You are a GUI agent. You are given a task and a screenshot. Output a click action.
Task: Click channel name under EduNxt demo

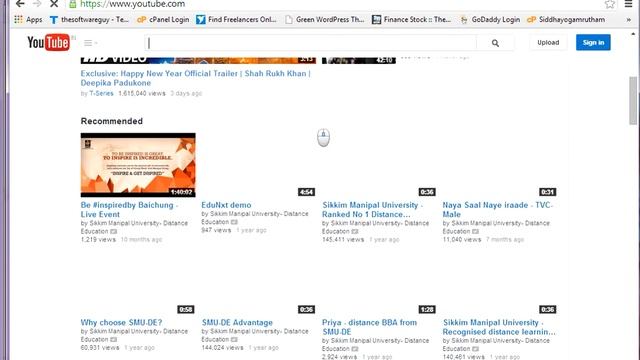pos(255,218)
